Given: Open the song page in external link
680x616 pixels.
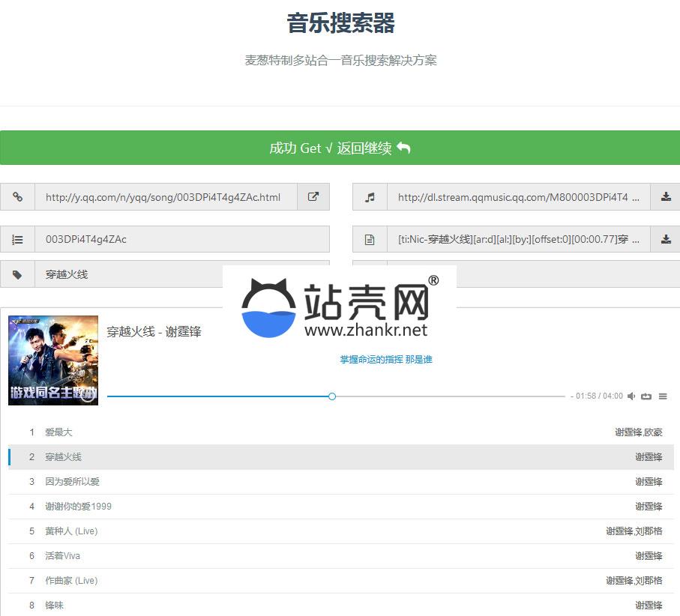Looking at the screenshot, I should coord(313,197).
